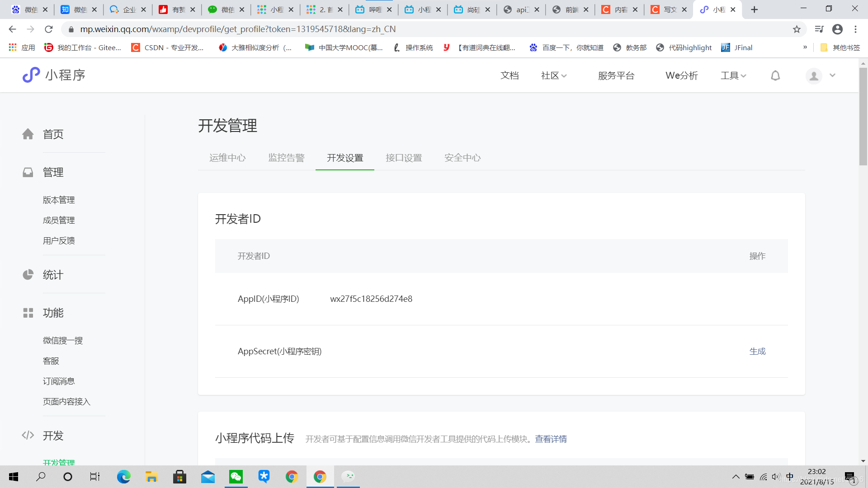
Task: Open We分析 in top navigation
Action: click(682, 75)
